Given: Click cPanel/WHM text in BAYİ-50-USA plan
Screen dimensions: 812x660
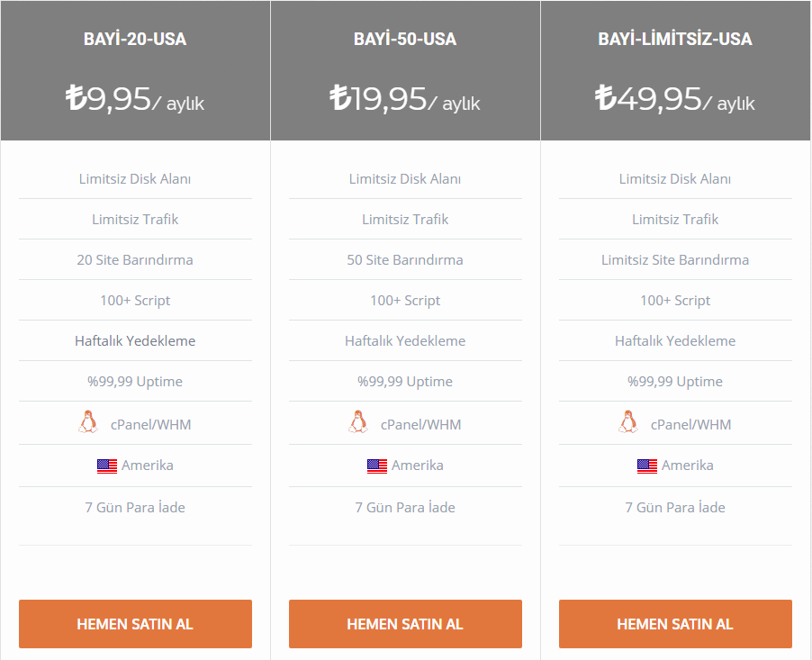Looking at the screenshot, I should tap(421, 425).
